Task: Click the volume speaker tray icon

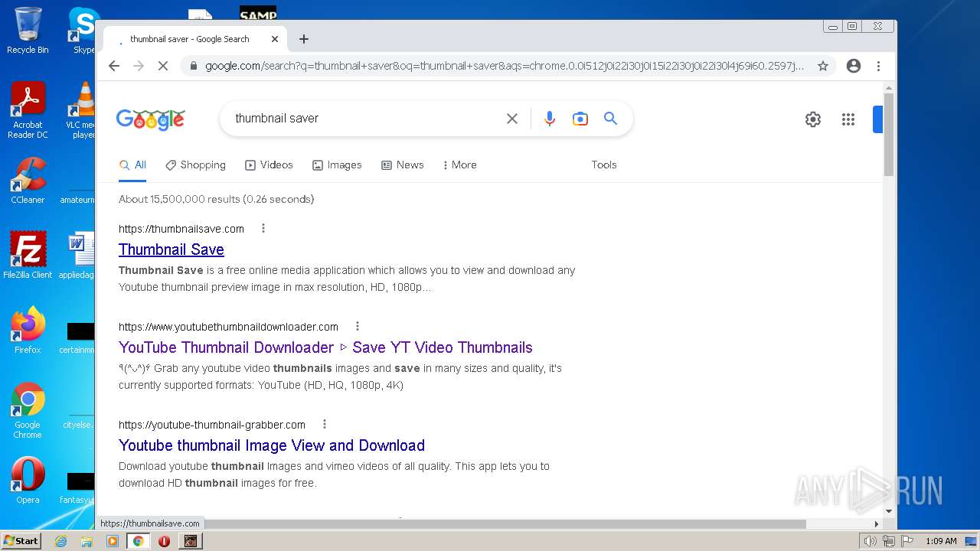Action: click(870, 541)
